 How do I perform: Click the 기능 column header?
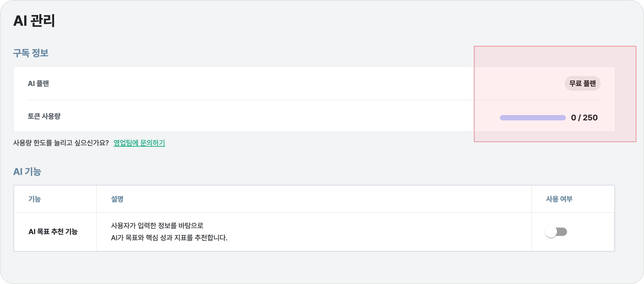click(35, 199)
